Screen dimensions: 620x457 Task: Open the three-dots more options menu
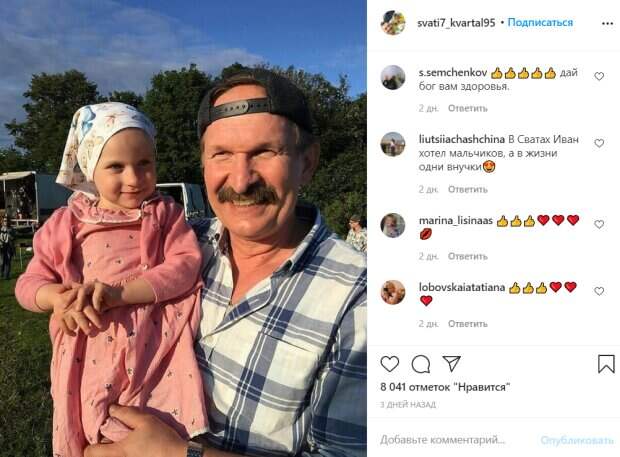607,23
